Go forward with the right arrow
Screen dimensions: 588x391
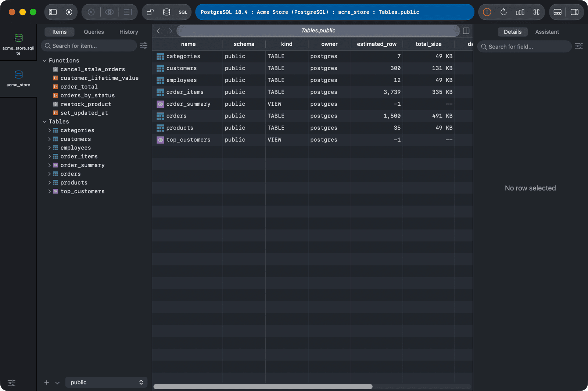[170, 31]
